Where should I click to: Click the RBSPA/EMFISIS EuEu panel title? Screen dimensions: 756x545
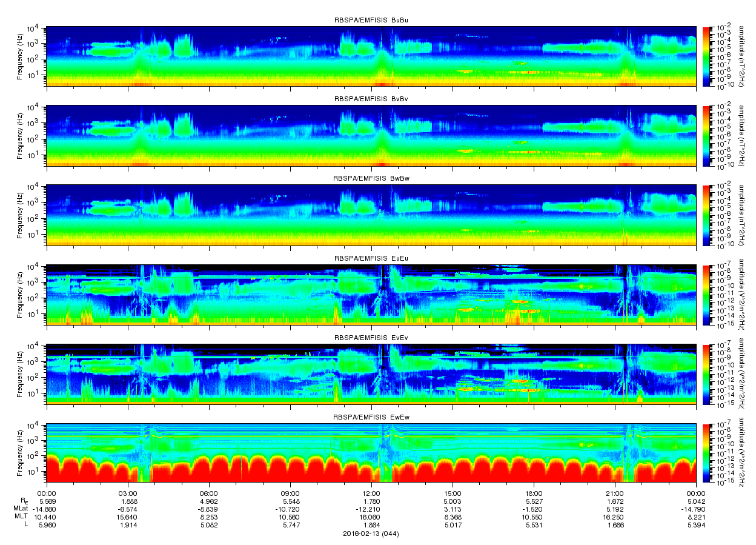point(371,258)
